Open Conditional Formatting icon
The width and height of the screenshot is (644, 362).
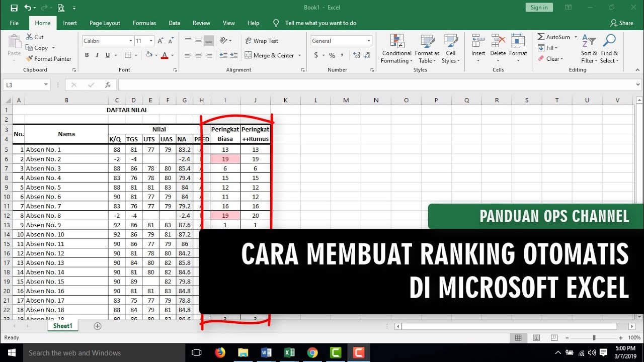coord(397,42)
